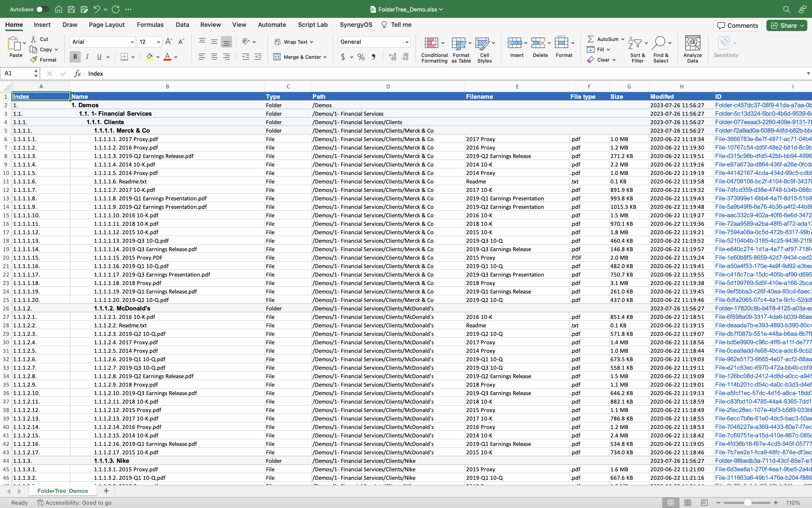Center text horizontally
The height and width of the screenshot is (508, 812).
pyautogui.click(x=214, y=57)
